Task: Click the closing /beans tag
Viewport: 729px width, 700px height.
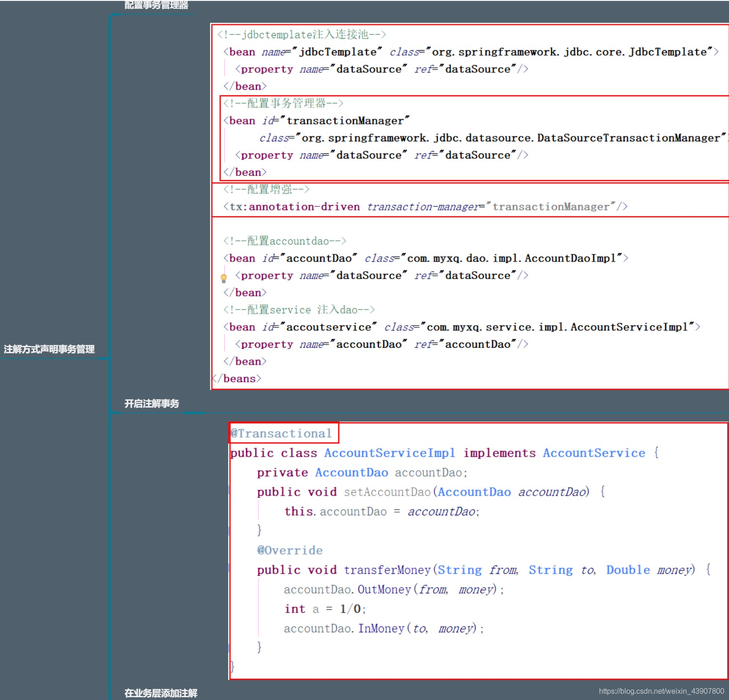Action: pos(236,379)
